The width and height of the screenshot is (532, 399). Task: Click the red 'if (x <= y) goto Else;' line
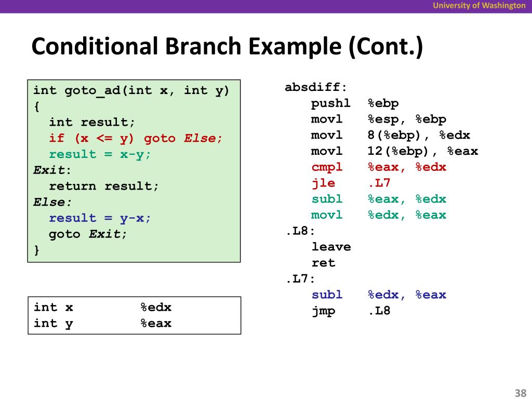tap(136, 138)
